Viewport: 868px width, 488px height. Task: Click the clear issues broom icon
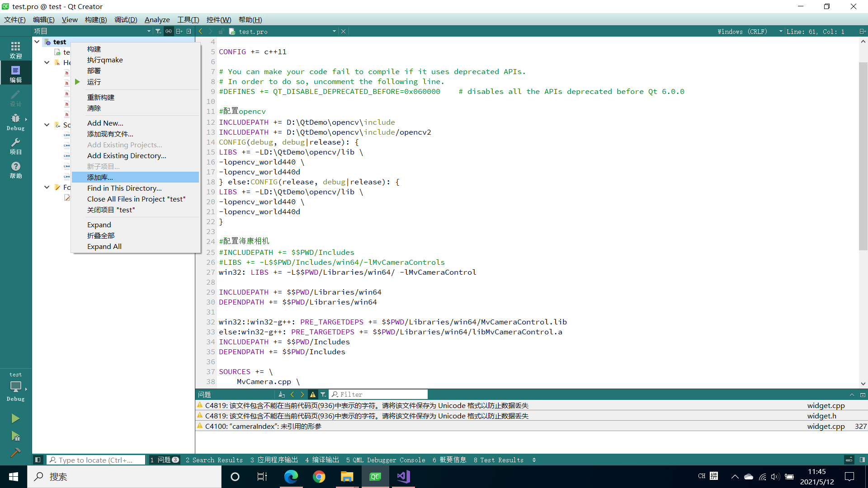pos(282,394)
